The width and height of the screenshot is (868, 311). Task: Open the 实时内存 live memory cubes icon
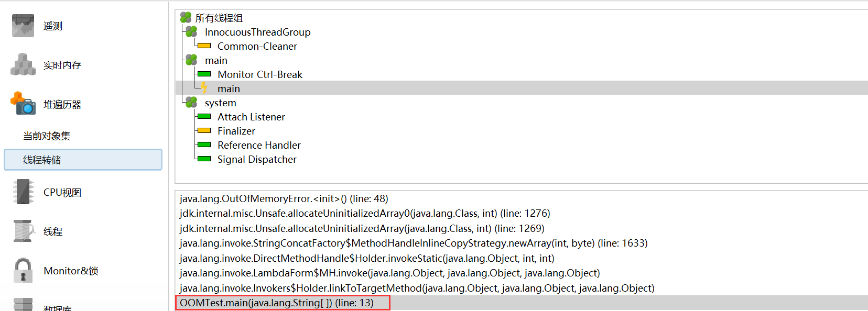23,64
